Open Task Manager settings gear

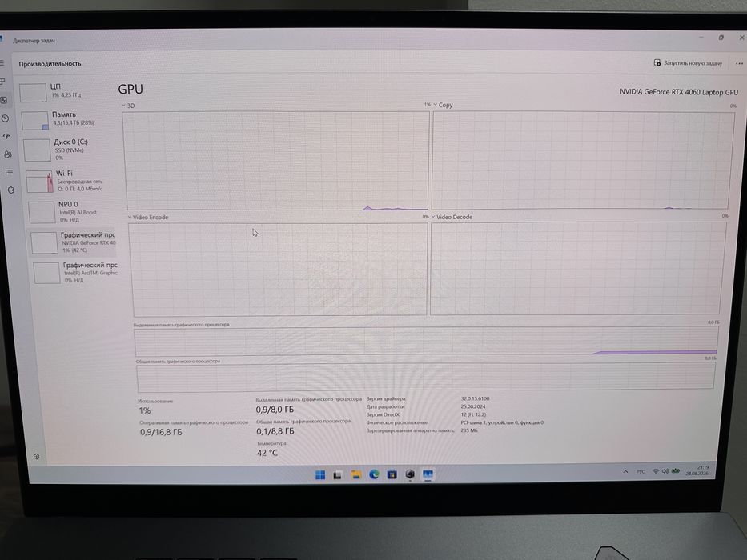pos(37,457)
